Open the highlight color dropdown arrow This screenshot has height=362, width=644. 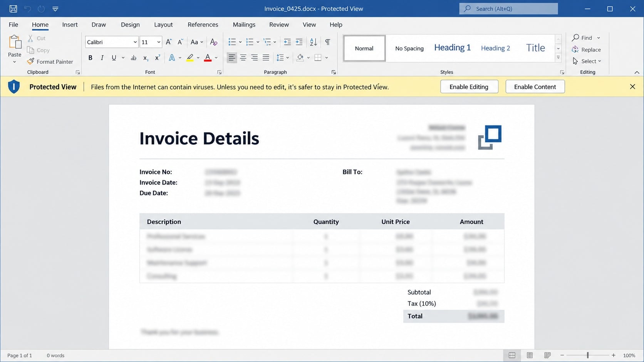[198, 58]
